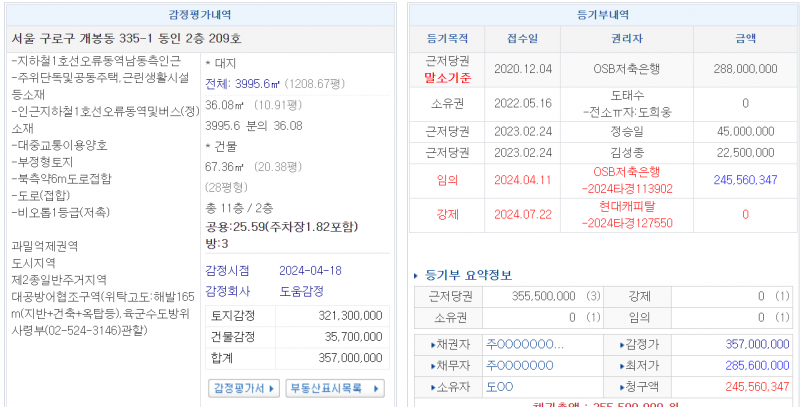Click the property address 개봉동 335-1 title
Screen dimensions: 800x407
[x=127, y=39]
